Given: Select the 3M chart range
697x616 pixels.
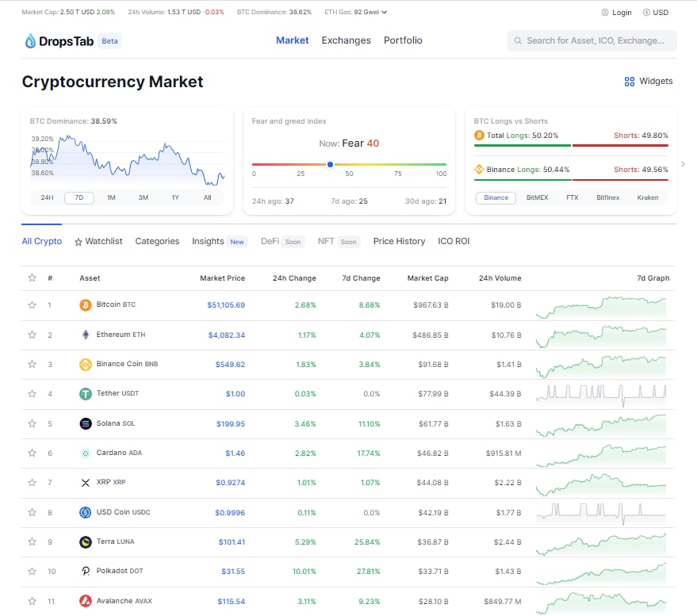Looking at the screenshot, I should (144, 197).
